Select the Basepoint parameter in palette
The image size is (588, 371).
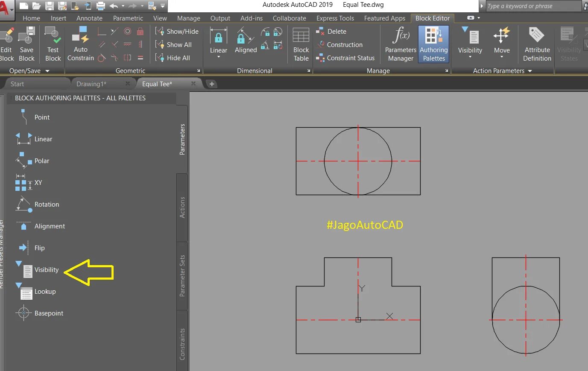point(39,313)
